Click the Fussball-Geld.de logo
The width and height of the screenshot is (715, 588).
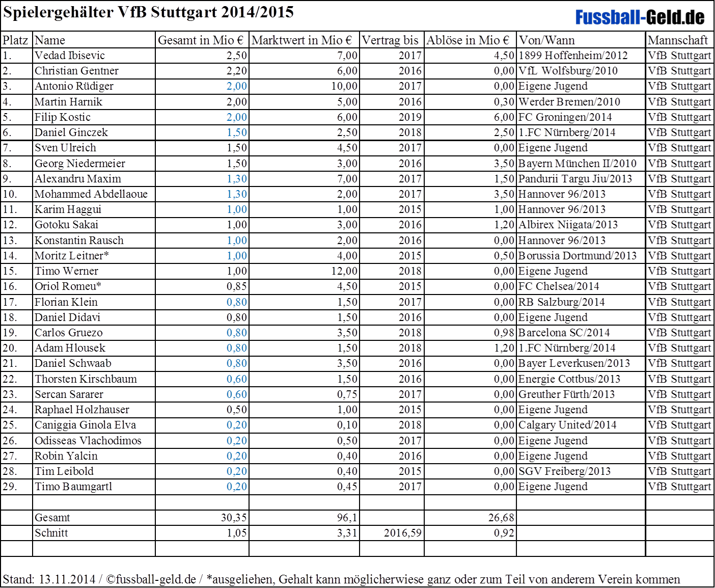(640, 17)
